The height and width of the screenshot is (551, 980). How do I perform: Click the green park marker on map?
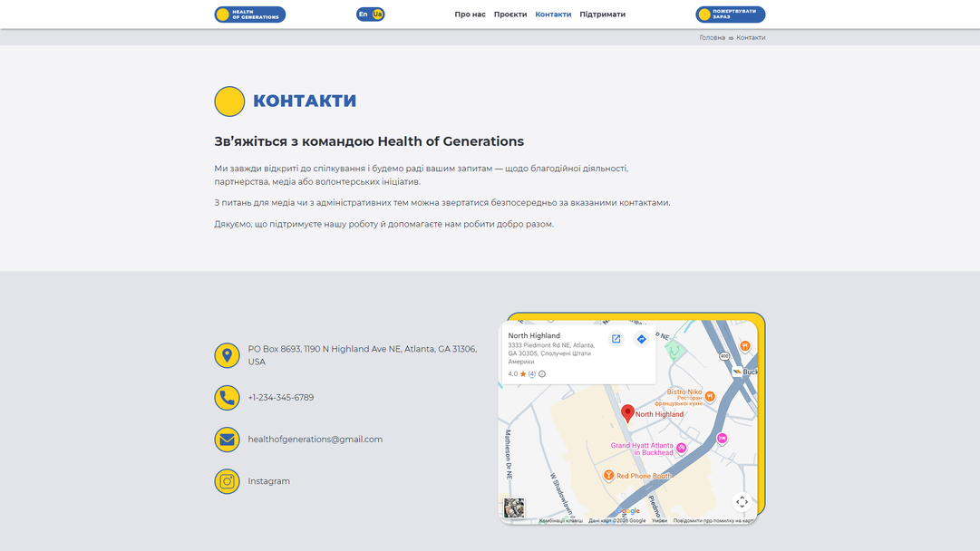click(x=675, y=349)
